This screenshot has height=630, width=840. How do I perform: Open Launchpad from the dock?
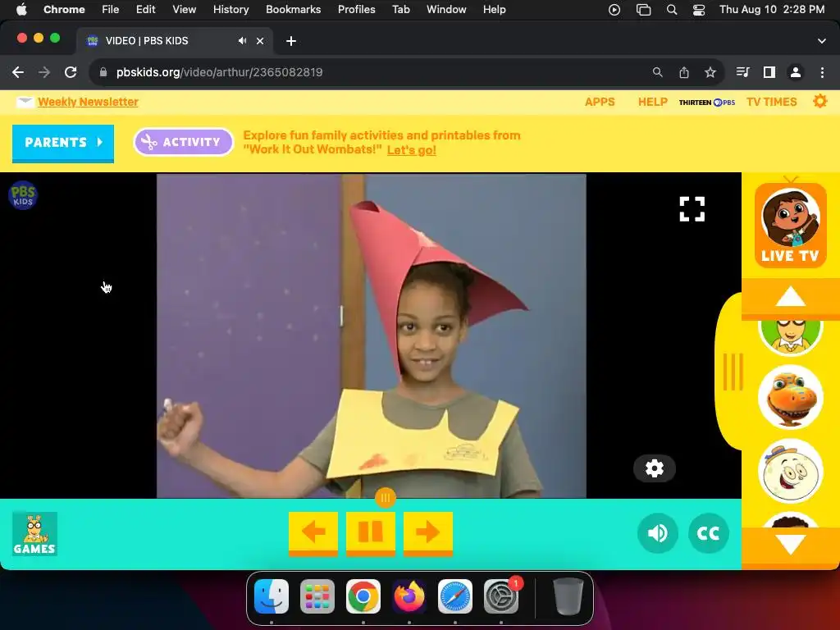[317, 596]
